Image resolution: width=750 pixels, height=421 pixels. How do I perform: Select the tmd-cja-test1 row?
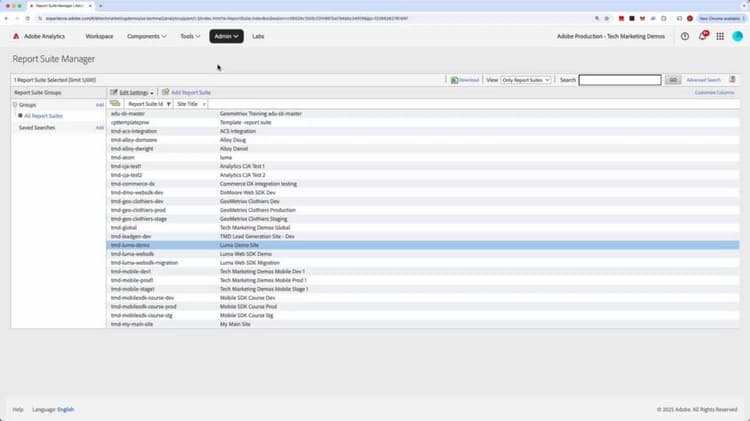(x=423, y=166)
